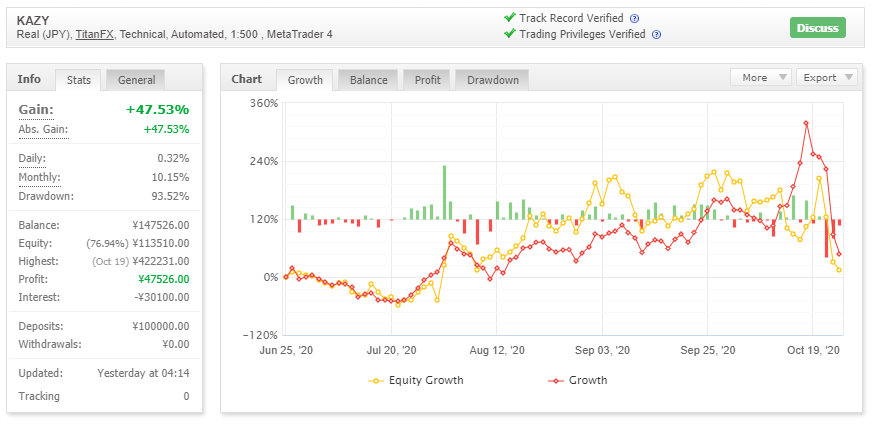This screenshot has height=424, width=872.
Task: Click the Profit value ¥47526.00
Action: tap(165, 279)
